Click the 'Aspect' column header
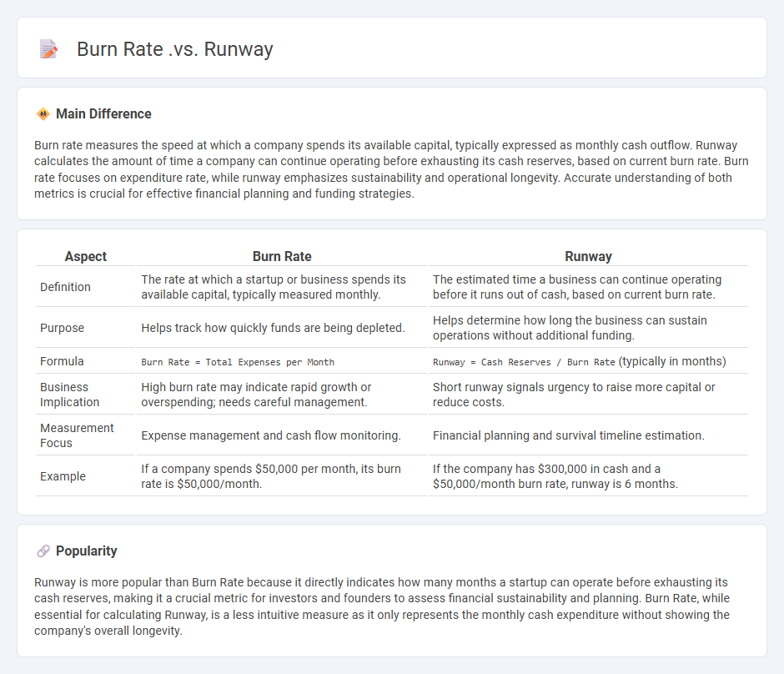The image size is (784, 674). [86, 256]
